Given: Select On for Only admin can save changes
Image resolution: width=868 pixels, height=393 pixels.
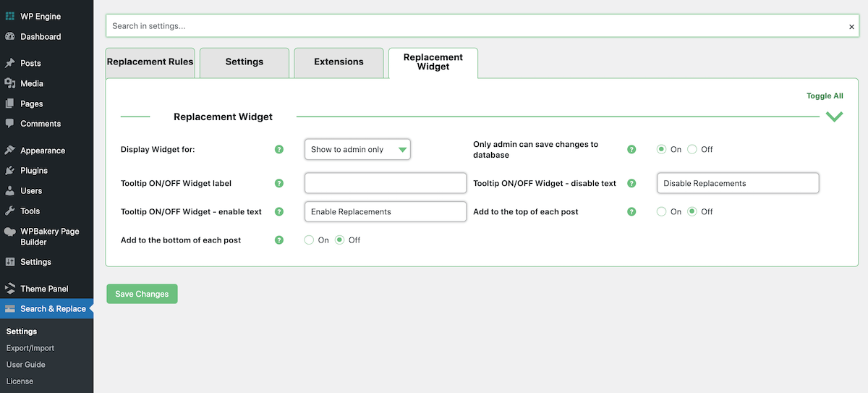Looking at the screenshot, I should pos(661,149).
